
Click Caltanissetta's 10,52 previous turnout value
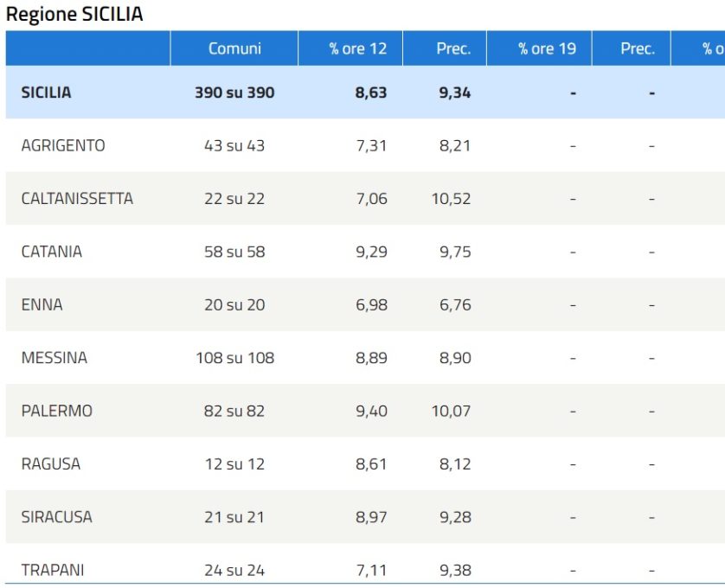pos(451,199)
